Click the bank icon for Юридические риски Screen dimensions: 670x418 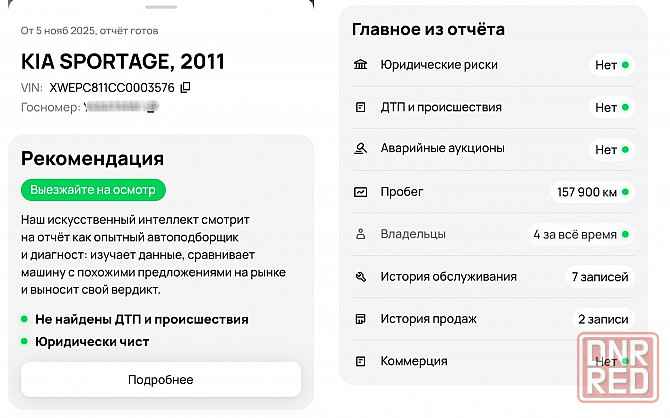[360, 65]
